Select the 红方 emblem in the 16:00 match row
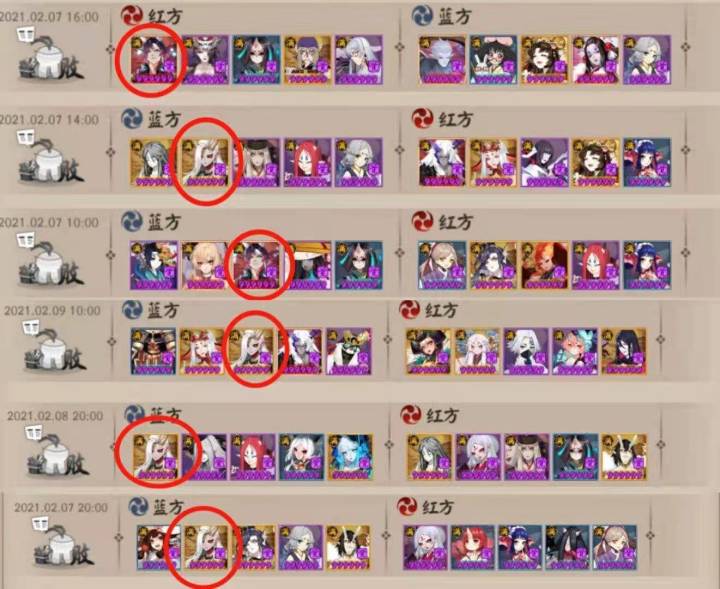Screen dimensions: 720x589 [x=132, y=16]
